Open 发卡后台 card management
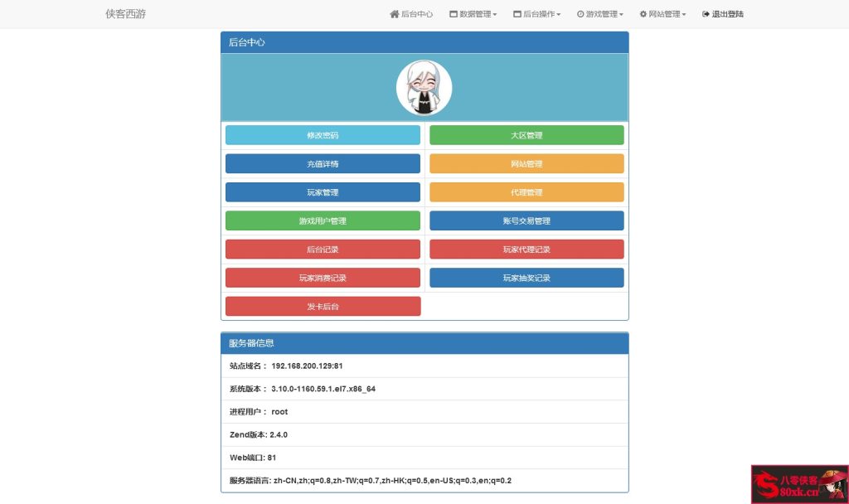The height and width of the screenshot is (504, 849). [323, 306]
